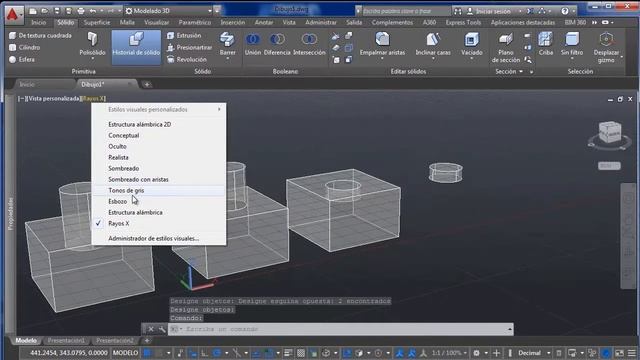
Task: Switch to the Dibujo1 drawing file tab
Action: pyautogui.click(x=93, y=84)
